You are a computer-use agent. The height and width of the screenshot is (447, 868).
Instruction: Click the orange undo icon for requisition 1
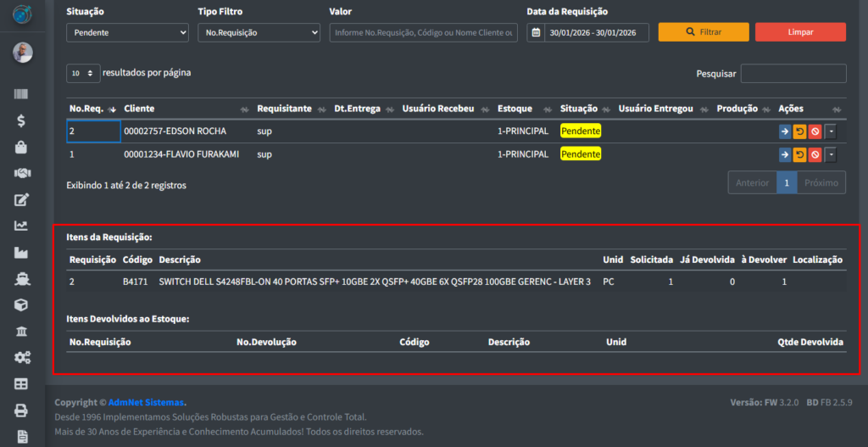coord(799,154)
